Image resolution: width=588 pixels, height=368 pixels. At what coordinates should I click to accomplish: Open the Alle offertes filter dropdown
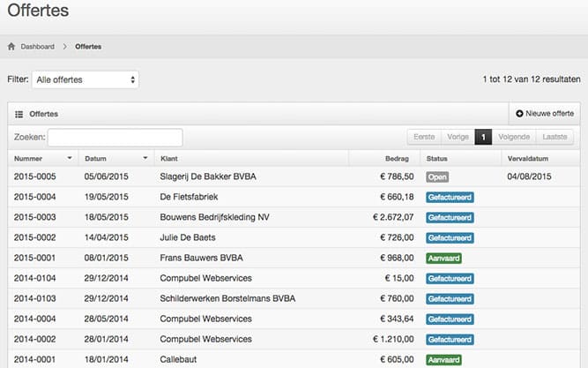(x=85, y=79)
